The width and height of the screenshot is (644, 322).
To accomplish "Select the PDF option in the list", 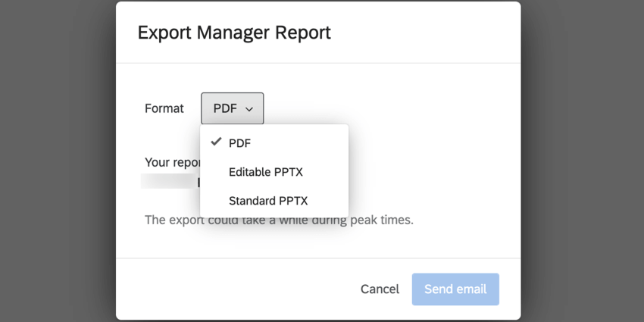I will click(x=239, y=143).
